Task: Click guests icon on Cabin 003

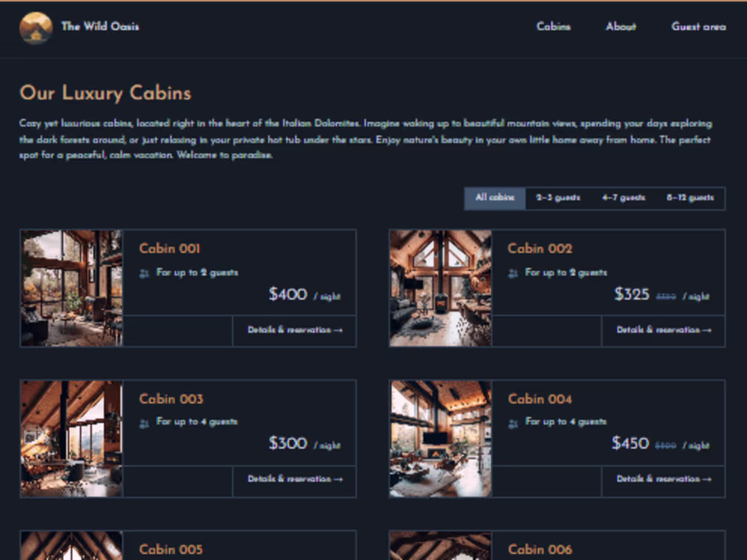Action: [144, 423]
